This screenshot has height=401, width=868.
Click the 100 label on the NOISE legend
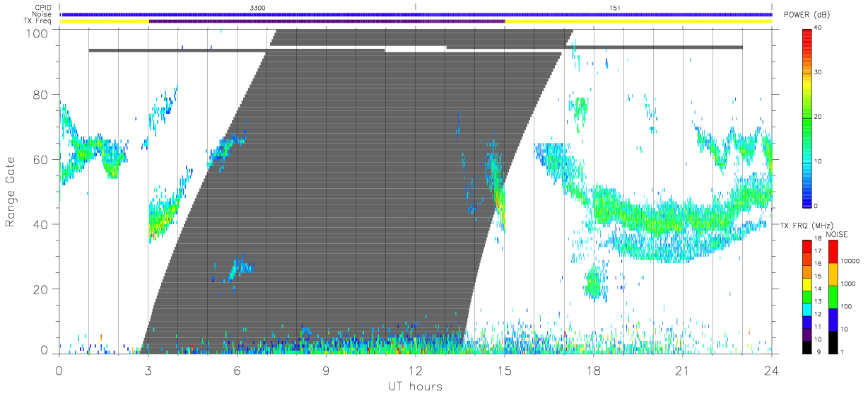coord(846,306)
